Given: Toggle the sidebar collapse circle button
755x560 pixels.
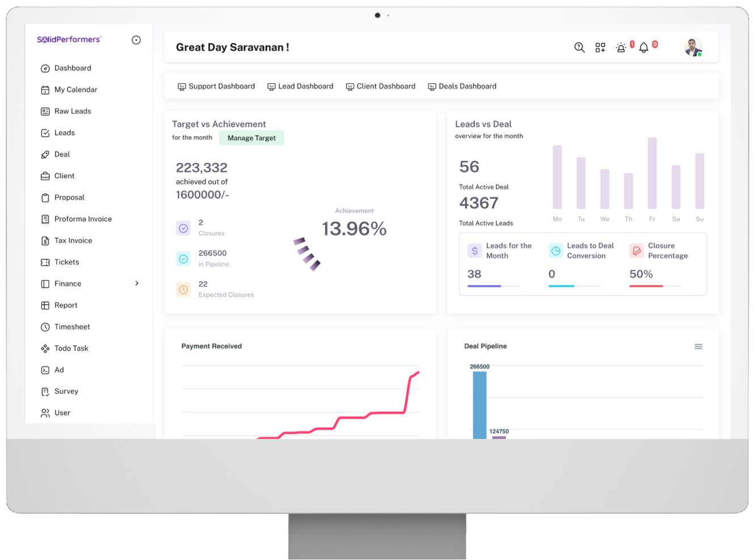Looking at the screenshot, I should coord(136,40).
